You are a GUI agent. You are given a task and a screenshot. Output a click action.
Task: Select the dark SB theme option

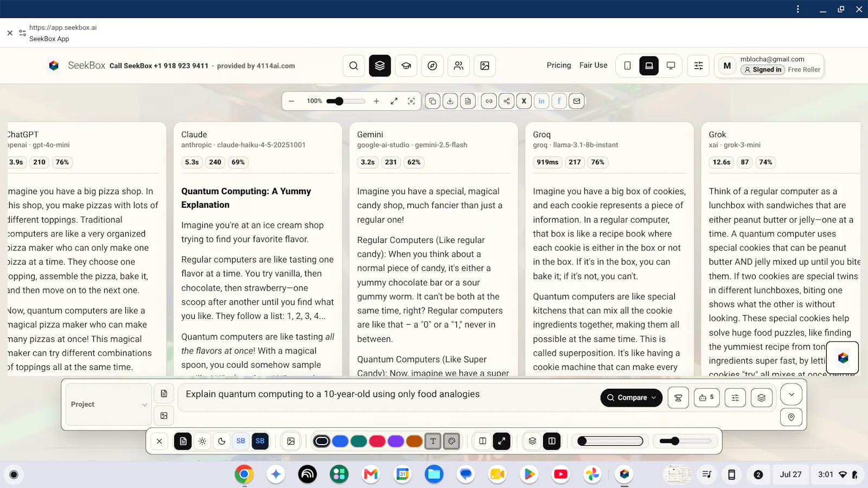tap(260, 441)
